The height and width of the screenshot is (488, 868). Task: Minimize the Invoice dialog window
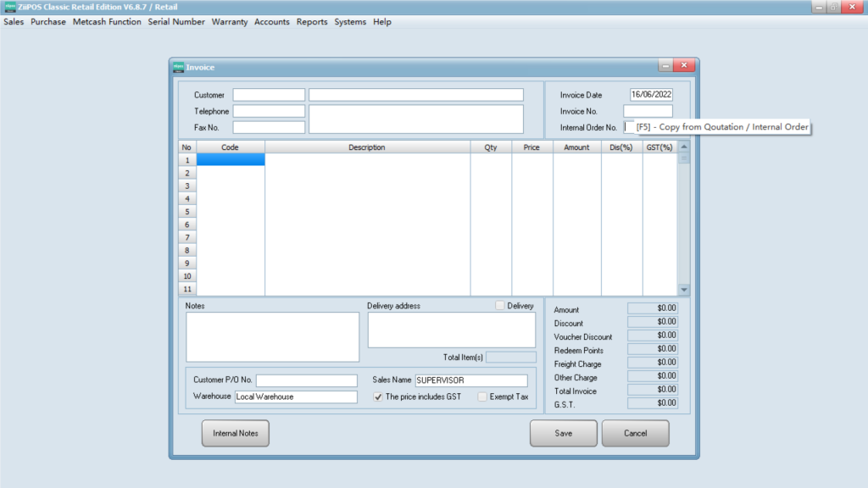tap(665, 66)
